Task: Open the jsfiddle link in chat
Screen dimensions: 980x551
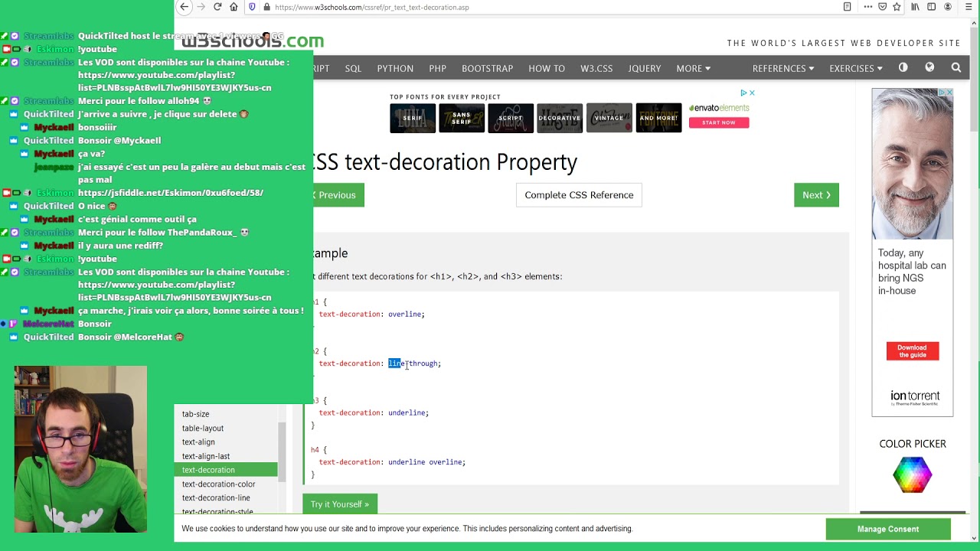Action: point(171,193)
